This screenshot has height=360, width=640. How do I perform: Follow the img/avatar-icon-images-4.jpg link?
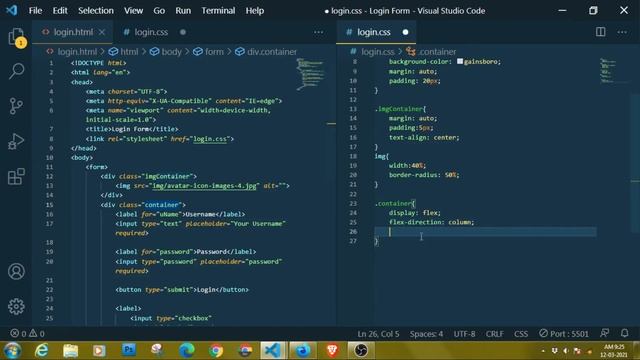tap(204, 186)
